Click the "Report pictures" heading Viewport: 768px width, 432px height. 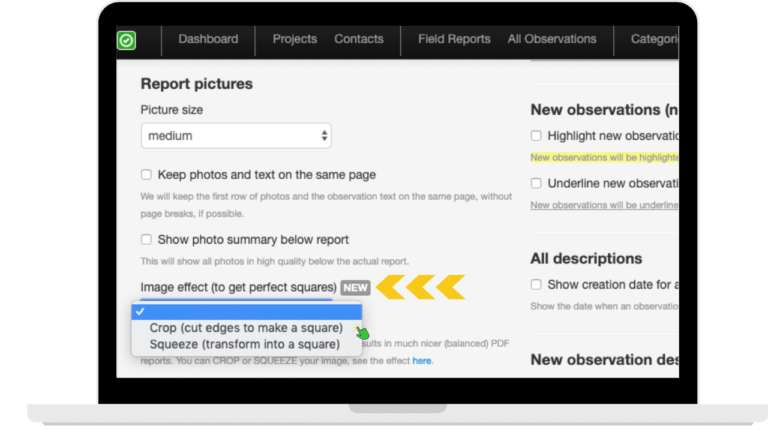(x=196, y=84)
